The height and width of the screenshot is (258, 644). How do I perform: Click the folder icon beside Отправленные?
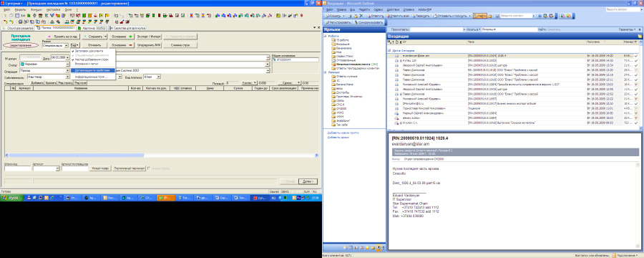(333, 60)
